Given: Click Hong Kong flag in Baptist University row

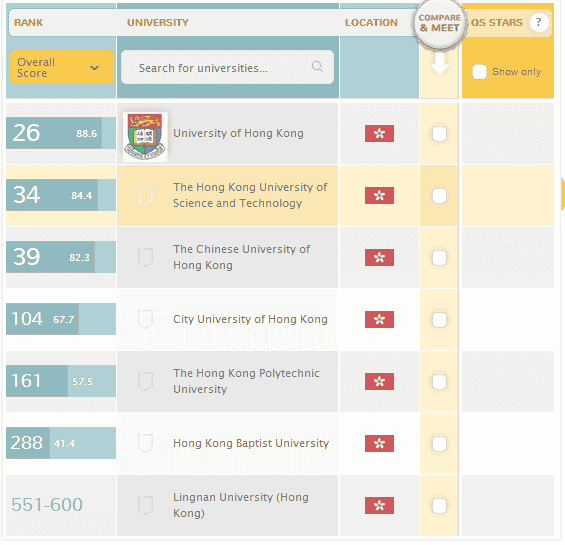Looking at the screenshot, I should [x=379, y=444].
